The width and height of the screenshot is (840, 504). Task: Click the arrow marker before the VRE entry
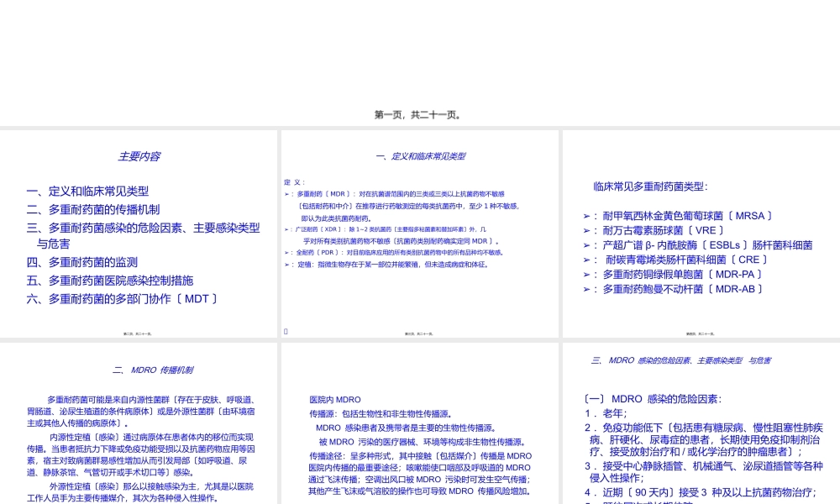click(x=586, y=230)
